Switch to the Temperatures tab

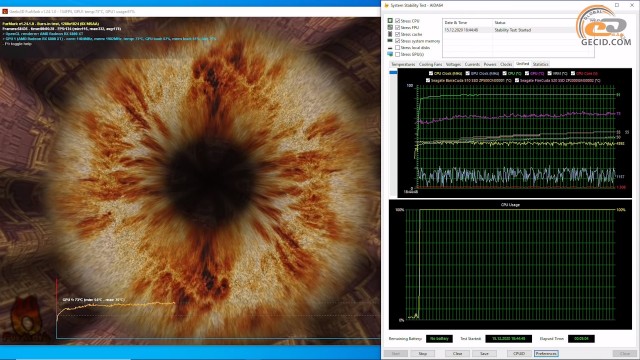pyautogui.click(x=403, y=64)
